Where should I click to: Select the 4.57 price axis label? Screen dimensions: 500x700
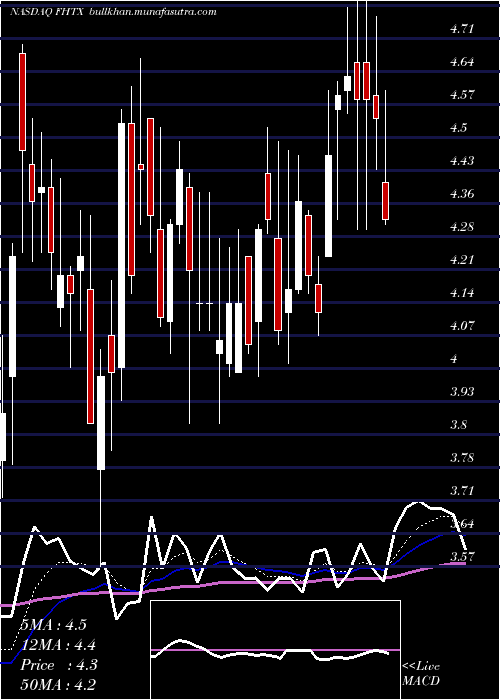pos(462,95)
